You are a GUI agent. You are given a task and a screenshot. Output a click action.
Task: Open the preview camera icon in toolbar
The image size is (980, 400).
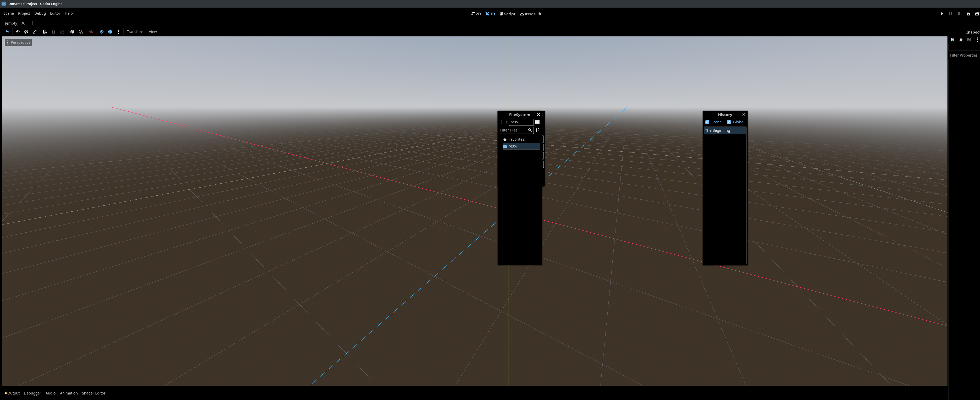click(x=91, y=31)
